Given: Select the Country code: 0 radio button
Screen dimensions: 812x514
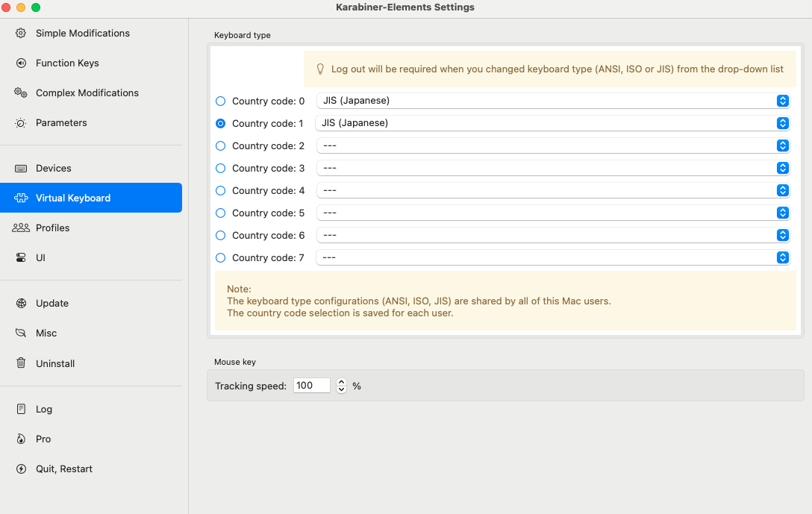Looking at the screenshot, I should click(x=220, y=101).
